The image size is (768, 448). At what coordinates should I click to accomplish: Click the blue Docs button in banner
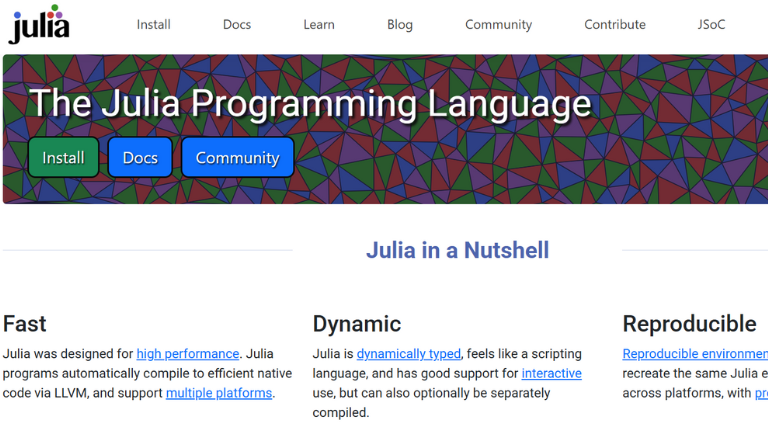[140, 157]
